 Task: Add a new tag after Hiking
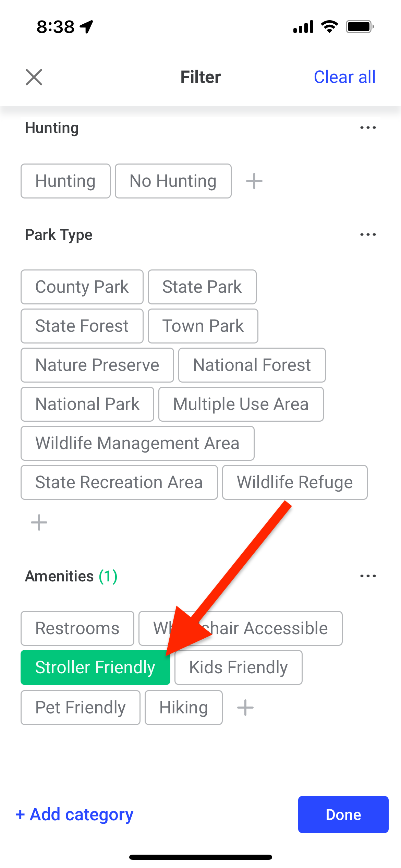[245, 708]
